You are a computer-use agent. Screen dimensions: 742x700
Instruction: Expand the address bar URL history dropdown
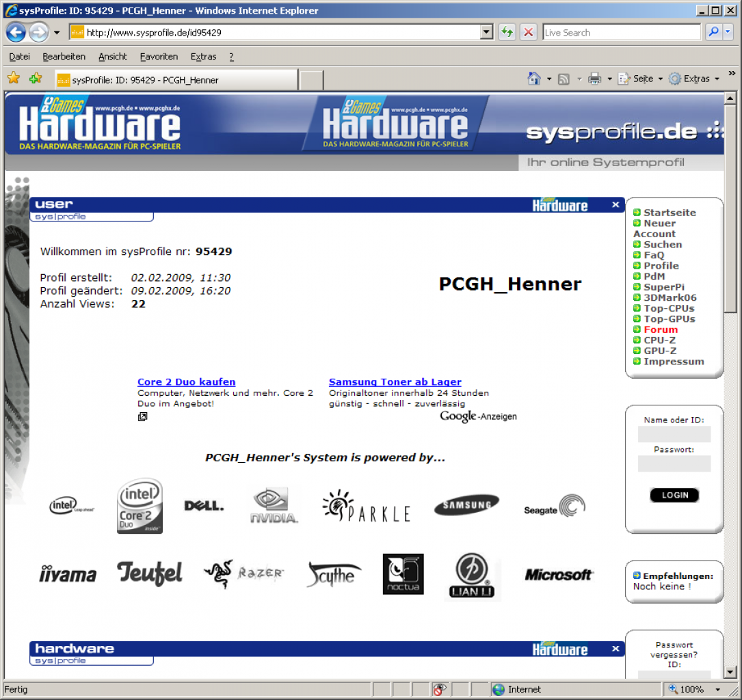pyautogui.click(x=486, y=32)
